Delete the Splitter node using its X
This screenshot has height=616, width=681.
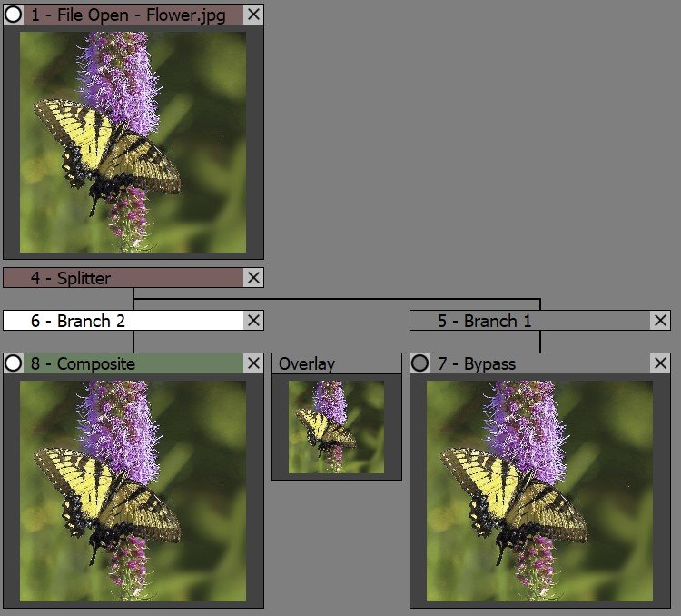pyautogui.click(x=254, y=278)
